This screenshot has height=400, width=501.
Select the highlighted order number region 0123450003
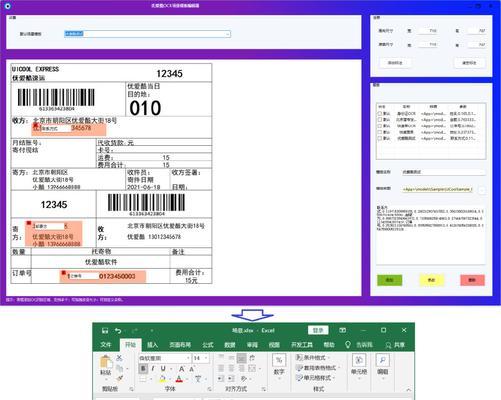pos(103,276)
